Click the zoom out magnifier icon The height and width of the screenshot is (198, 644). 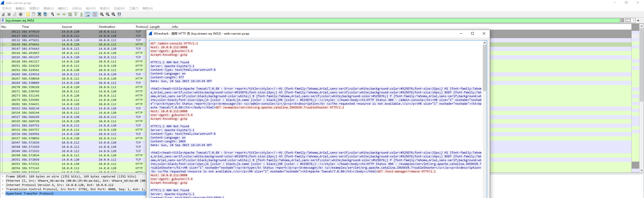point(108,14)
